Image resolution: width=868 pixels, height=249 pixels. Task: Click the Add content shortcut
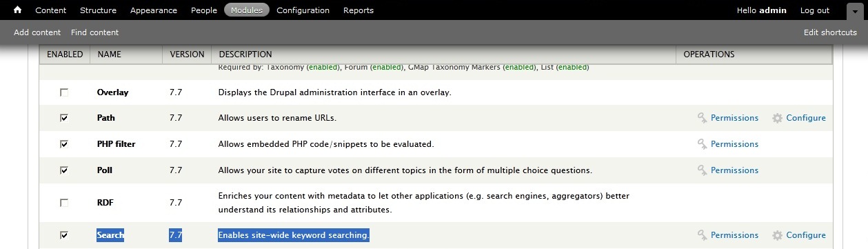coord(37,32)
